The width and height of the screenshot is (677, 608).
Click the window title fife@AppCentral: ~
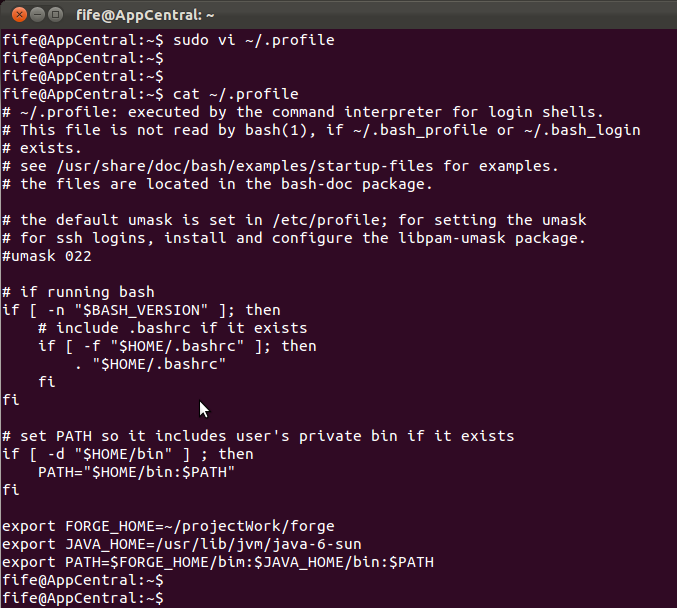pos(145,16)
